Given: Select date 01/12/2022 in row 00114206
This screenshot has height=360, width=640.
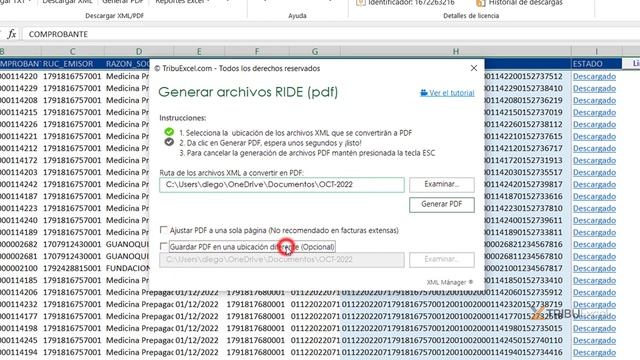Looking at the screenshot, I should pos(199,292).
